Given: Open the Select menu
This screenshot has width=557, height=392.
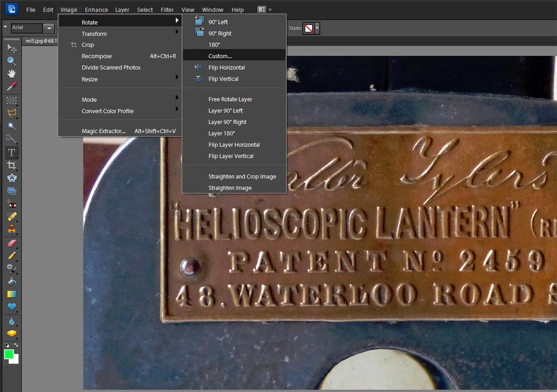Looking at the screenshot, I should [145, 9].
